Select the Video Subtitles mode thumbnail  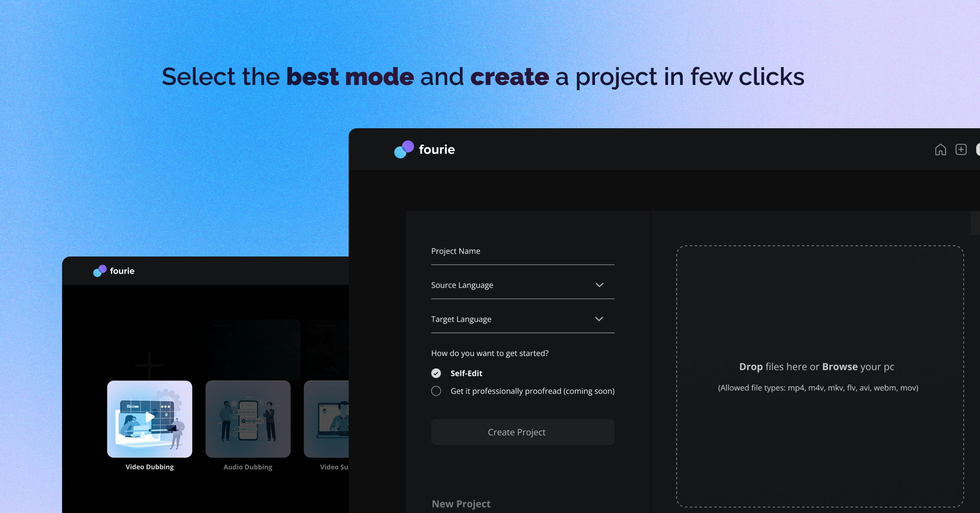pos(327,419)
